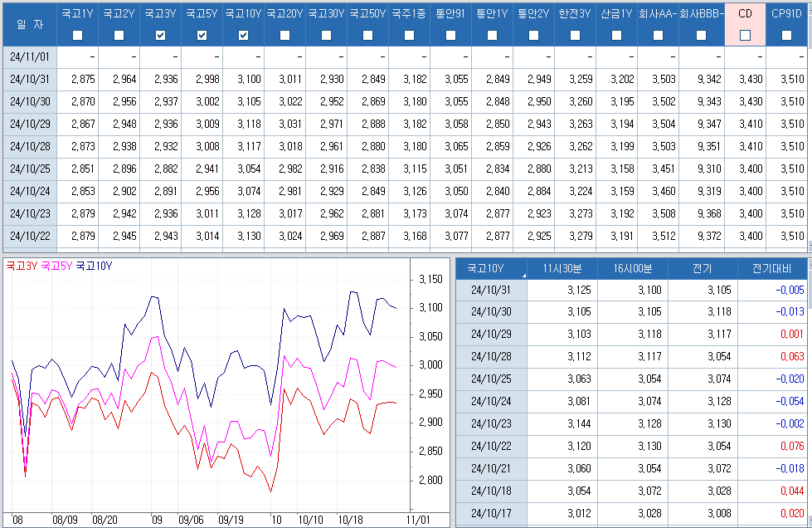812x528 pixels.
Task: Click the red 국고3Y chart legend label
Action: click(22, 266)
